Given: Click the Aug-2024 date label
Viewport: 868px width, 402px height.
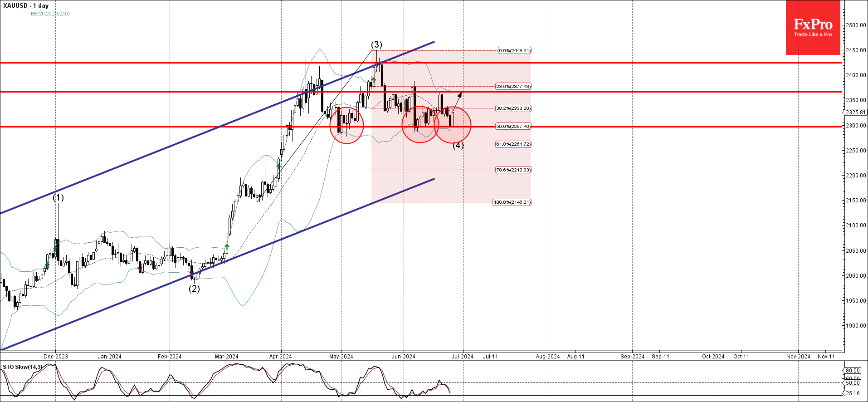Looking at the screenshot, I should pyautogui.click(x=548, y=357).
